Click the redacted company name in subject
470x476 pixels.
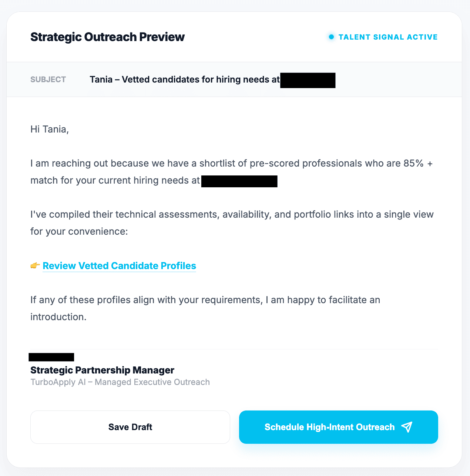308,80
